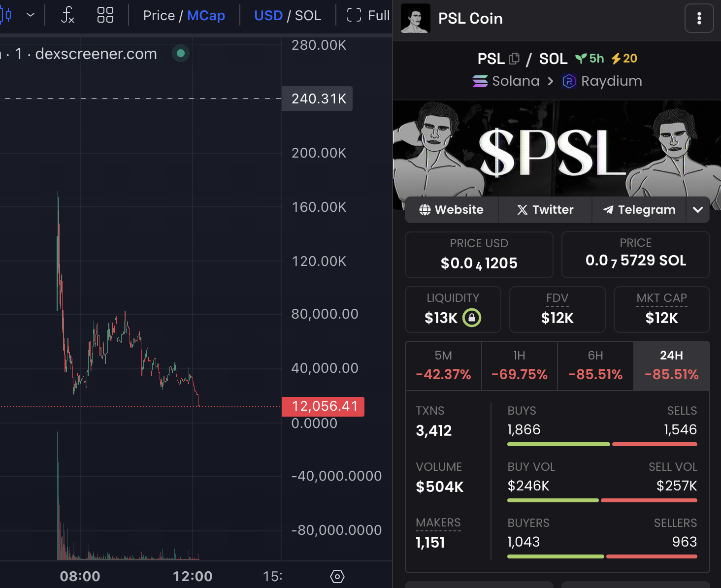Viewport: 721px width, 588px height.
Task: Select the 5M timeframe tab
Action: pos(443,366)
